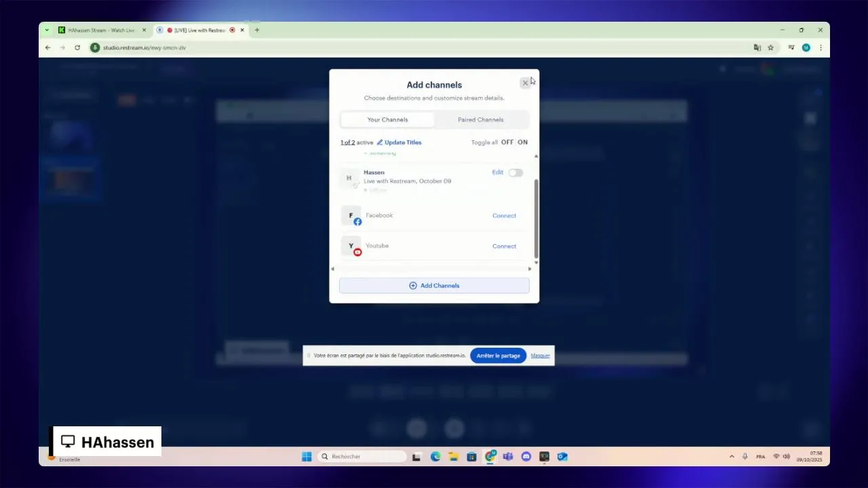Click 'Live with Restream, October 09' text
Image resolution: width=868 pixels, height=488 pixels.
[407, 181]
